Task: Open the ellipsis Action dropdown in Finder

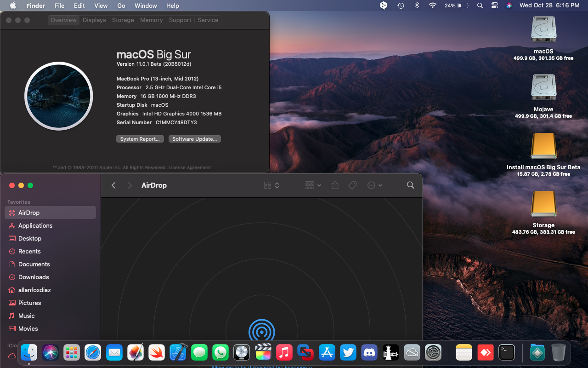Action: [375, 185]
